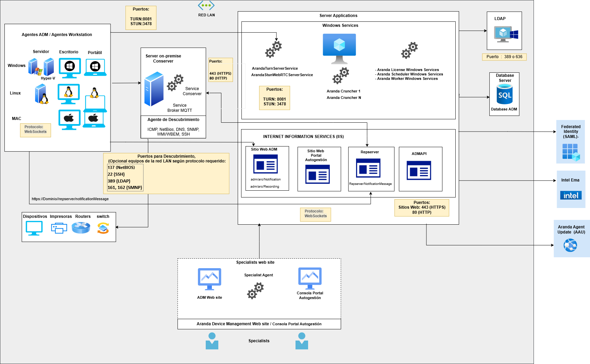590x364 pixels.
Task: Select the Linux server icon with penguin
Action: pyautogui.click(x=41, y=94)
